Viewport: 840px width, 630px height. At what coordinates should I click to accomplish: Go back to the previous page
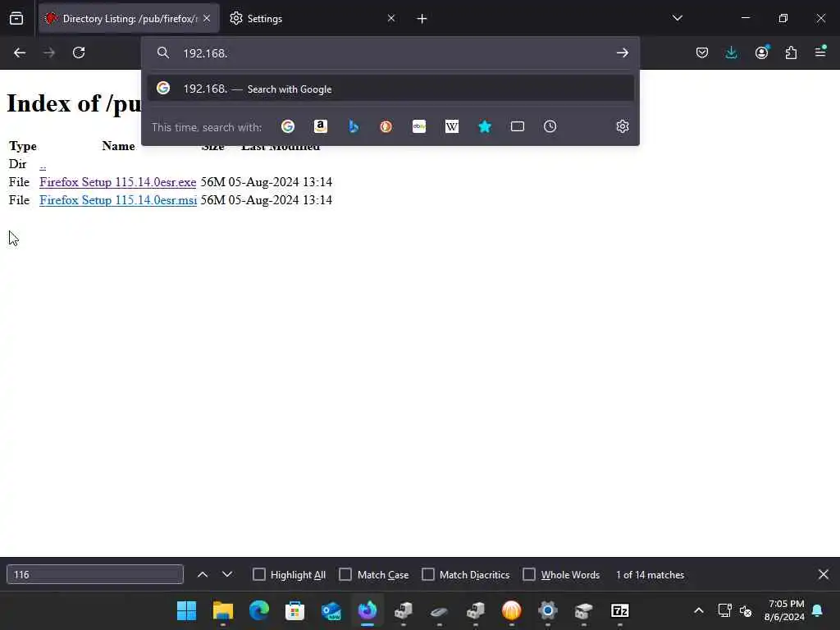20,52
